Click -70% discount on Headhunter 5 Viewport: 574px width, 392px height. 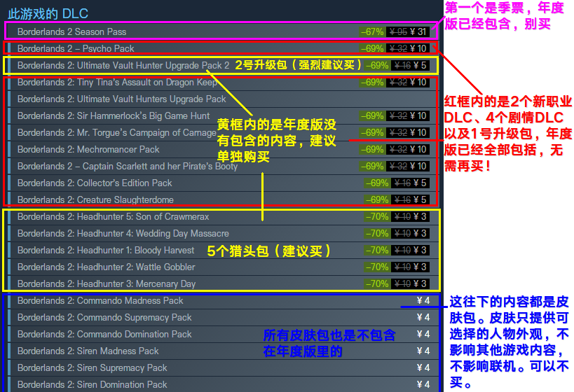tap(377, 217)
